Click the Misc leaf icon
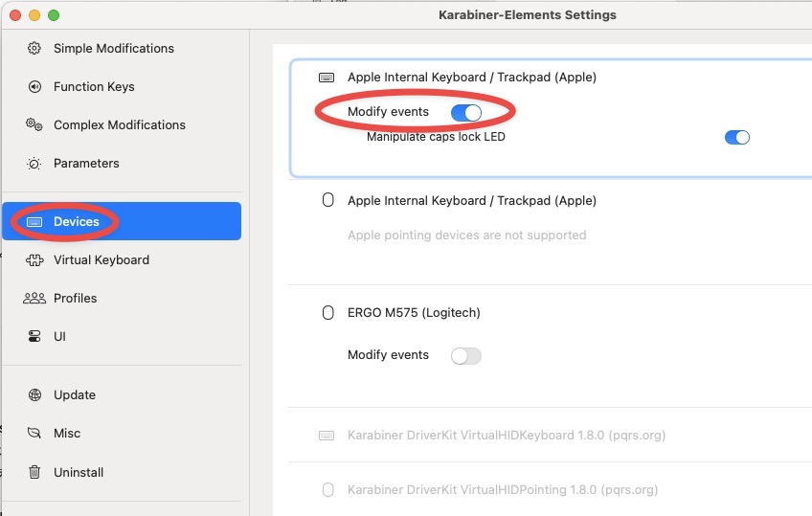The image size is (812, 516). [x=34, y=433]
